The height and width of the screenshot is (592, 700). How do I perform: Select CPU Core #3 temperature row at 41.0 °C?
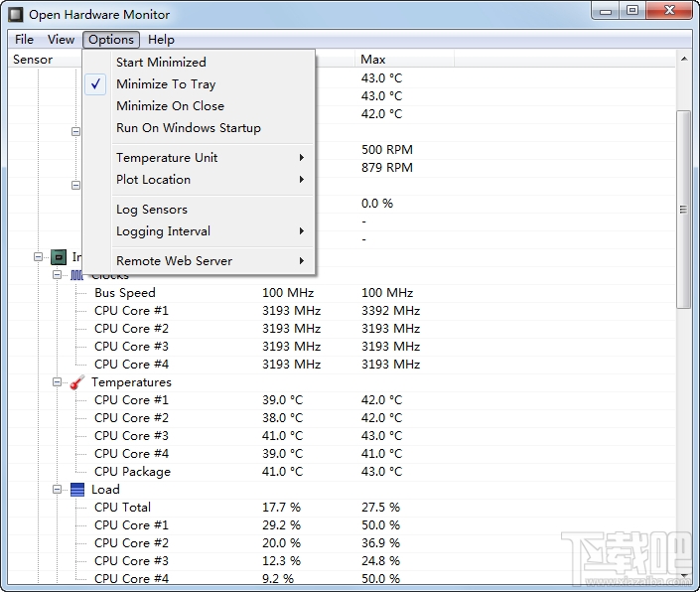point(342,436)
